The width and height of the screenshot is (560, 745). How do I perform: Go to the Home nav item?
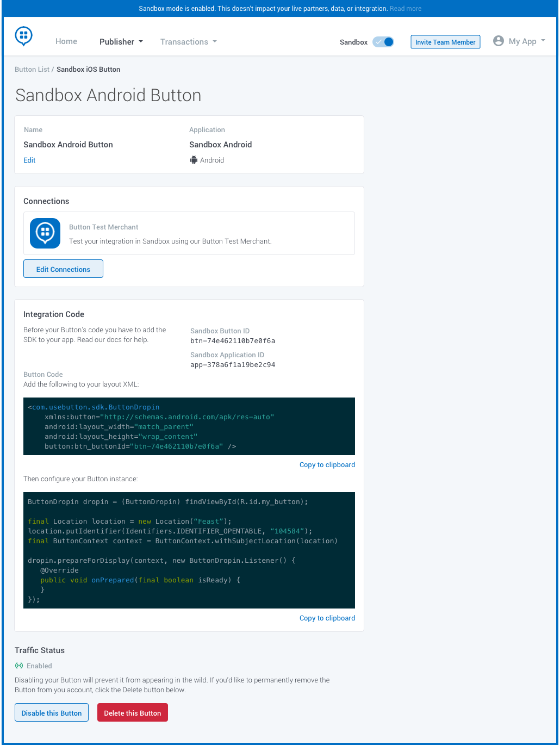[66, 41]
